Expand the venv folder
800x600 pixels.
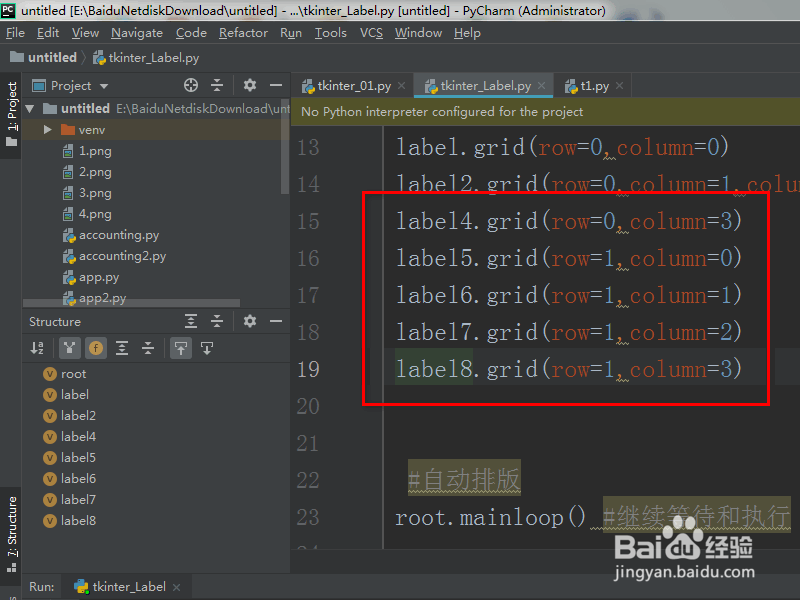pyautogui.click(x=47, y=130)
